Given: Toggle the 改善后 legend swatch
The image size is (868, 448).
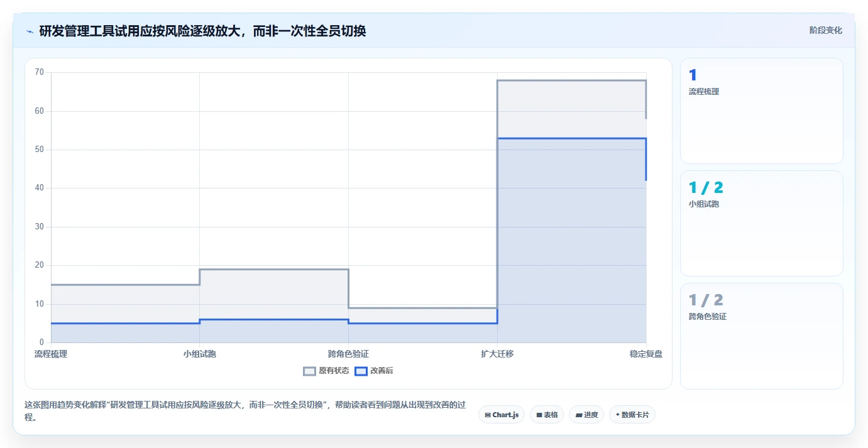Looking at the screenshot, I should pos(361,371).
